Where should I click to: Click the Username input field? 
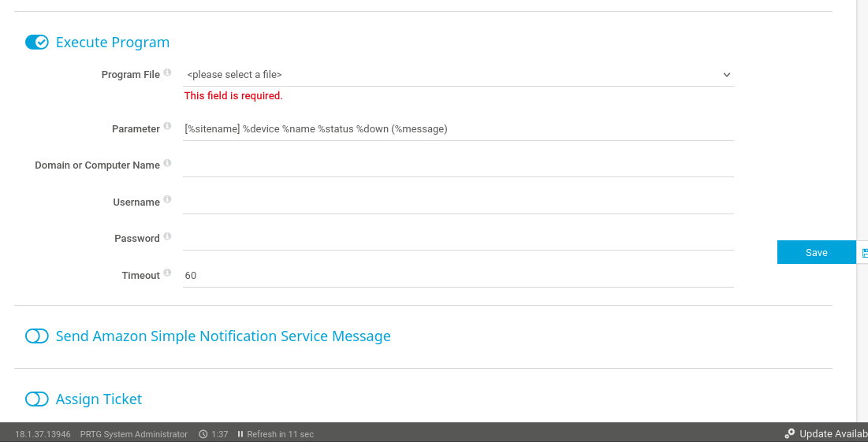click(x=458, y=202)
